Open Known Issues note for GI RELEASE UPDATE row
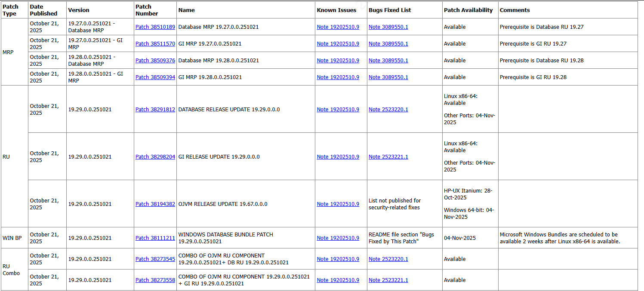This screenshot has height=291, width=644. pyautogui.click(x=338, y=157)
